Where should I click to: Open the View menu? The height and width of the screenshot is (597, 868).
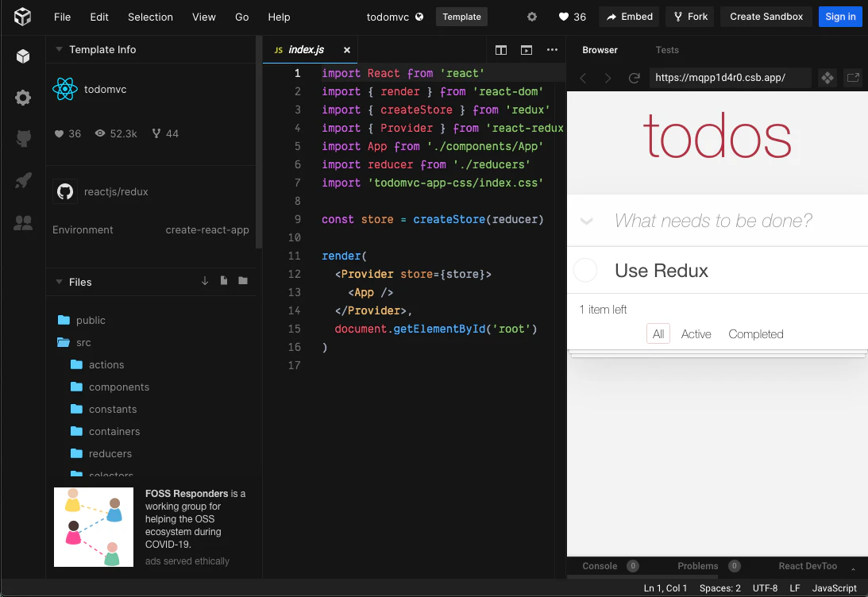[204, 17]
